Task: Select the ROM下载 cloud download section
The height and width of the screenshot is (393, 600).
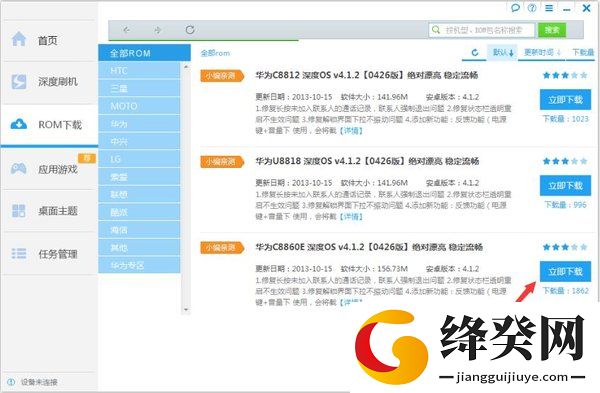Action: coord(49,125)
